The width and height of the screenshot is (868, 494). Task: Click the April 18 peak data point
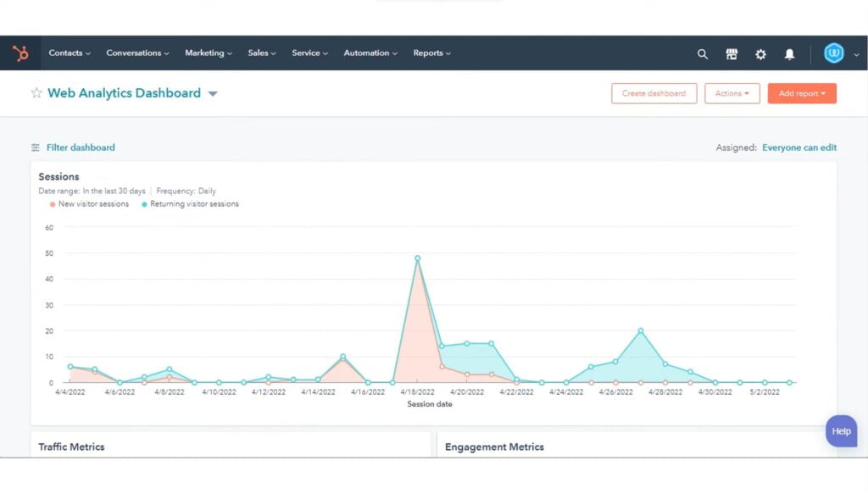[x=416, y=257]
